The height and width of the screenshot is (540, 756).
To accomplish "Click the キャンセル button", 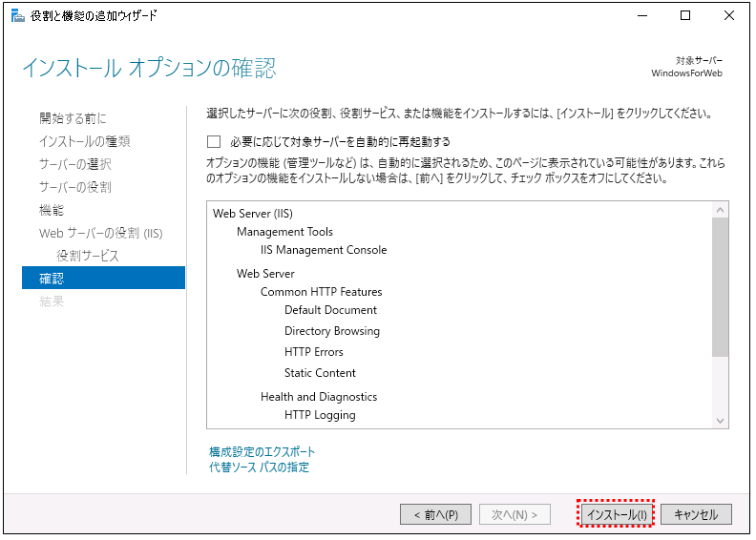I will [x=696, y=514].
